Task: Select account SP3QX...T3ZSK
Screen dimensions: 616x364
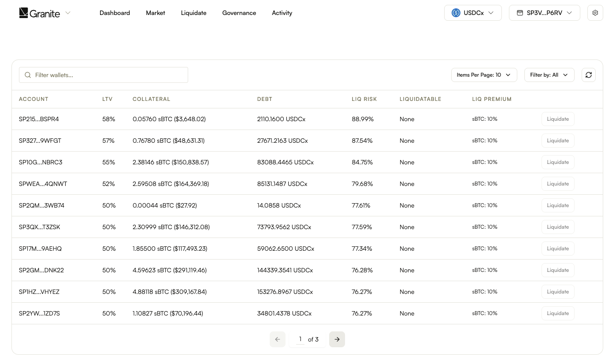Action: (x=40, y=227)
